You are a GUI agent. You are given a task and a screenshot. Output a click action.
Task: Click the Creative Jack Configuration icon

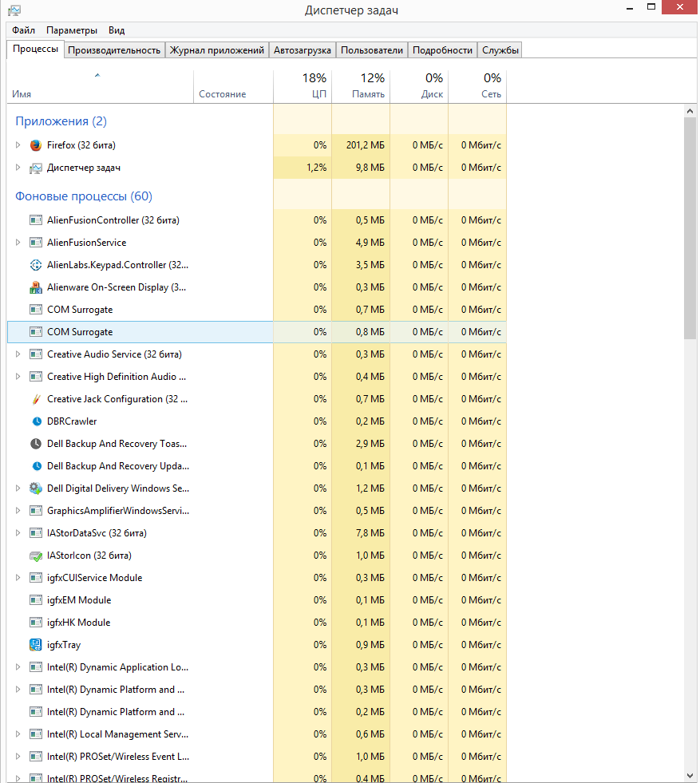[35, 399]
